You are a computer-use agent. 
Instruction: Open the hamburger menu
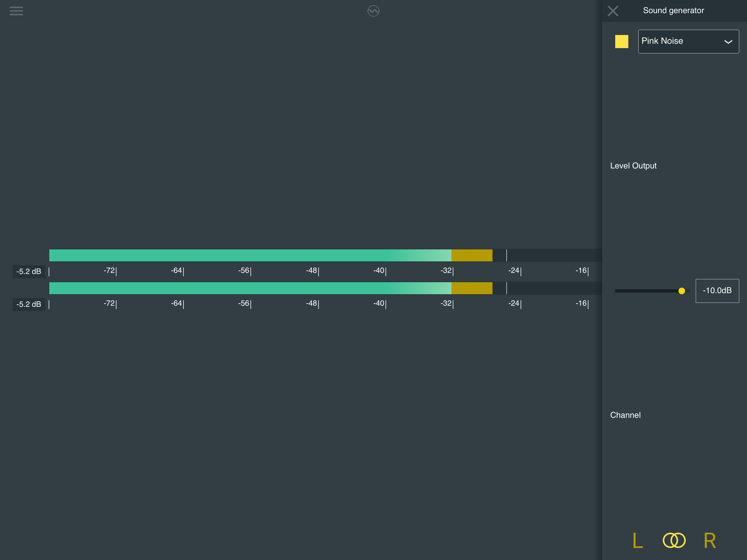coord(16,11)
